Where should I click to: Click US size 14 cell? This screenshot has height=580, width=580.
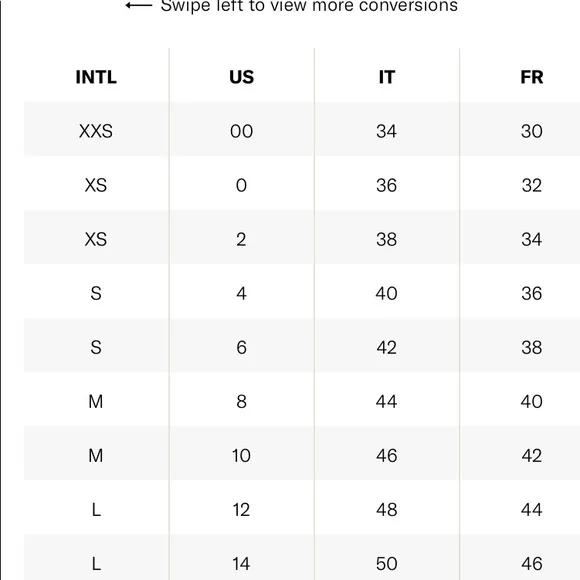[x=242, y=564]
